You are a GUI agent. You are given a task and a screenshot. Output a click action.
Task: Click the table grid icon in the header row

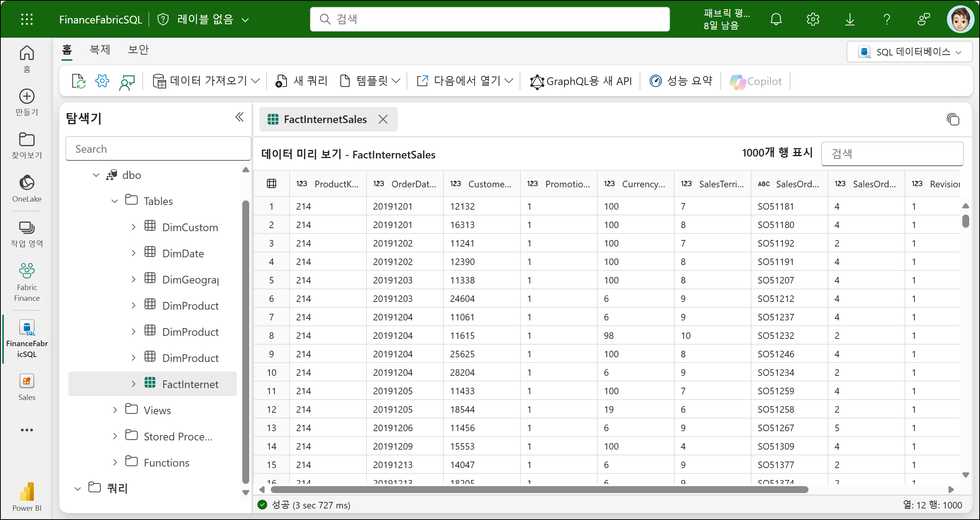272,183
